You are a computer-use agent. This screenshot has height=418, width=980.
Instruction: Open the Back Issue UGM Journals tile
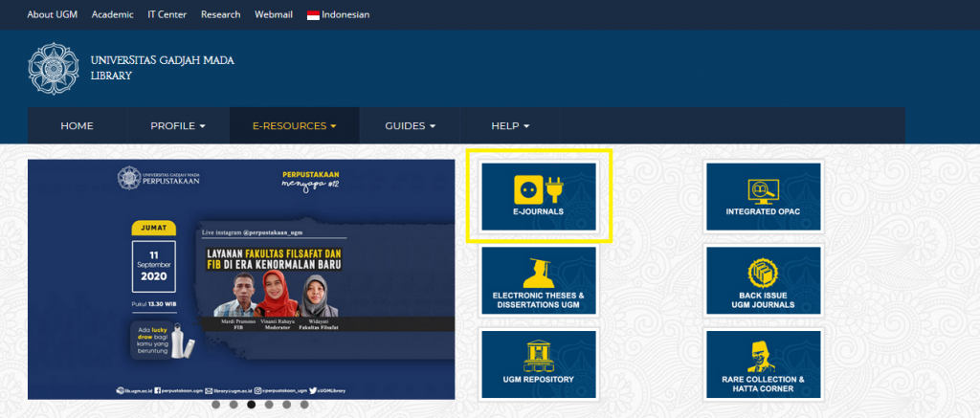pos(763,280)
